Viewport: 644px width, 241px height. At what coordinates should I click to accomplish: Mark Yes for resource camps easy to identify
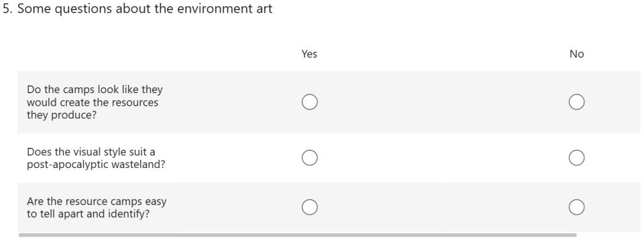tap(309, 207)
